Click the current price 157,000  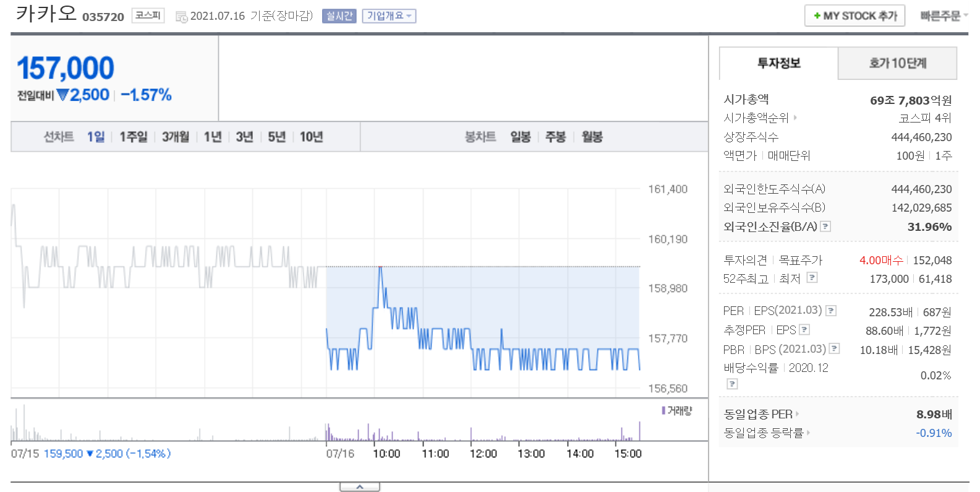tap(66, 68)
